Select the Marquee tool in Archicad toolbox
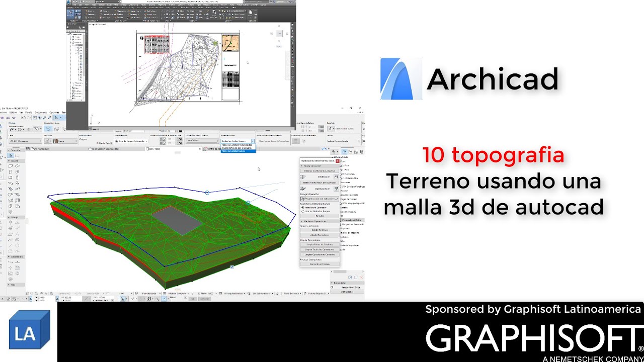Image resolution: width=644 pixels, height=362 pixels. pyautogui.click(x=17, y=155)
